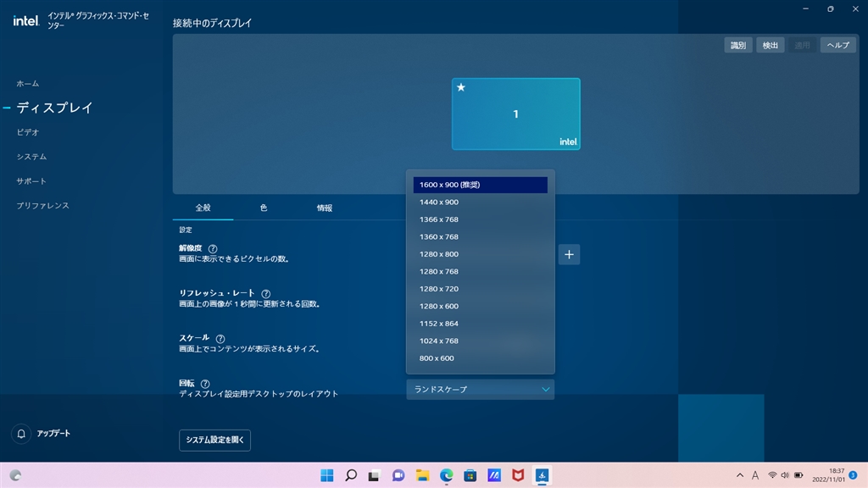868x488 pixels.
Task: Choose 1366 x 768 resolution
Action: [x=481, y=219]
